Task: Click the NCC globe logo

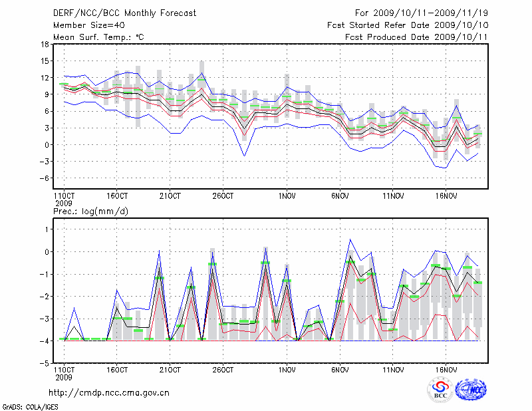Action: pyautogui.click(x=471, y=390)
